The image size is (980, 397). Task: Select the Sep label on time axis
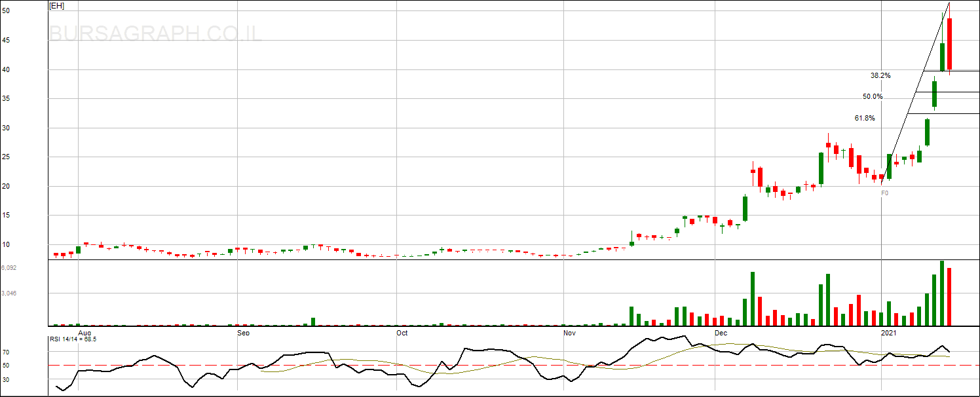pos(243,333)
